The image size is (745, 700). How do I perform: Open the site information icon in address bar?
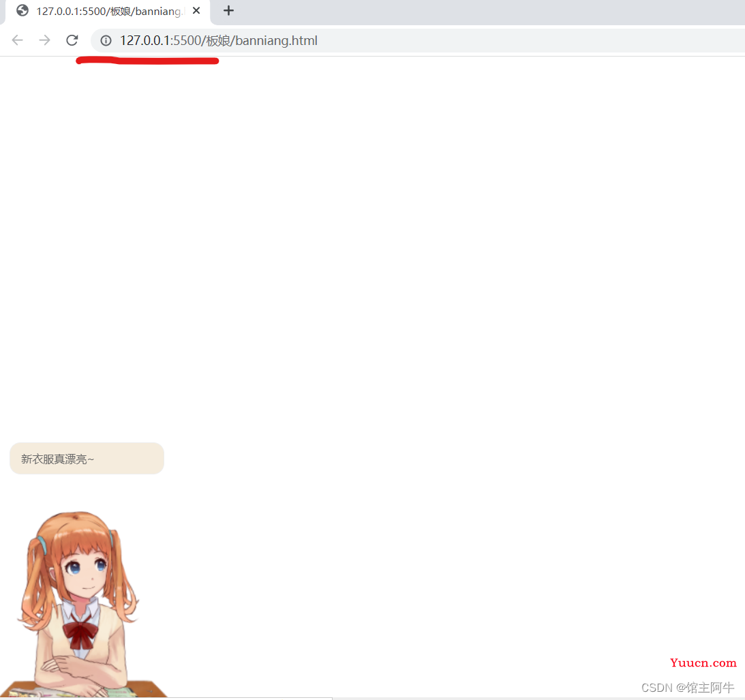click(106, 41)
